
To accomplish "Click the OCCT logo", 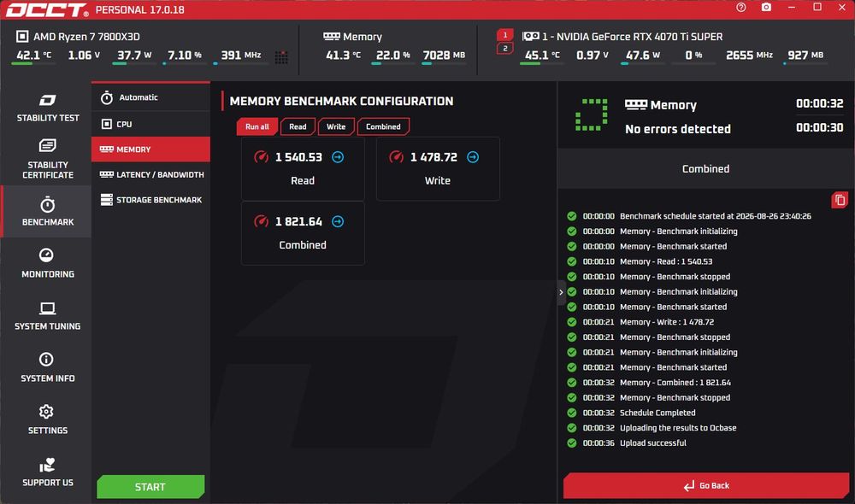I will [47, 9].
